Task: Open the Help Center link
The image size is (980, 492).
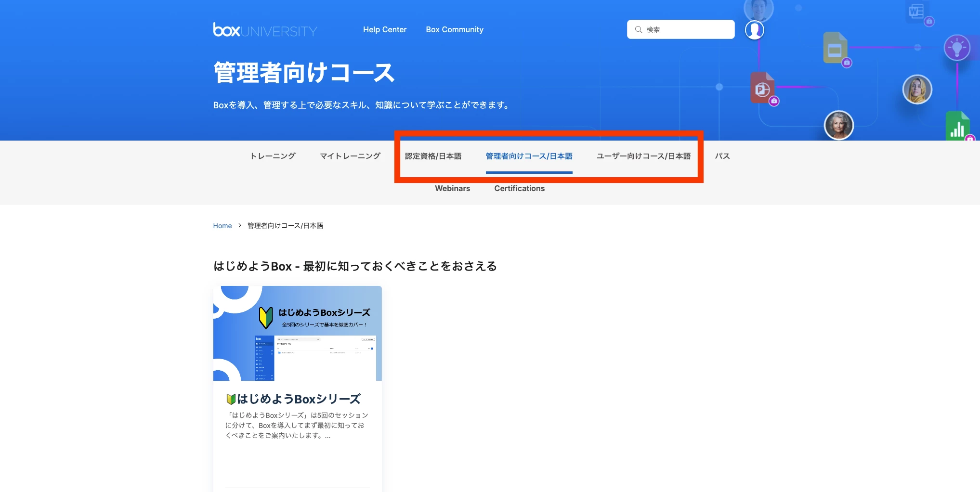Action: pyautogui.click(x=384, y=29)
